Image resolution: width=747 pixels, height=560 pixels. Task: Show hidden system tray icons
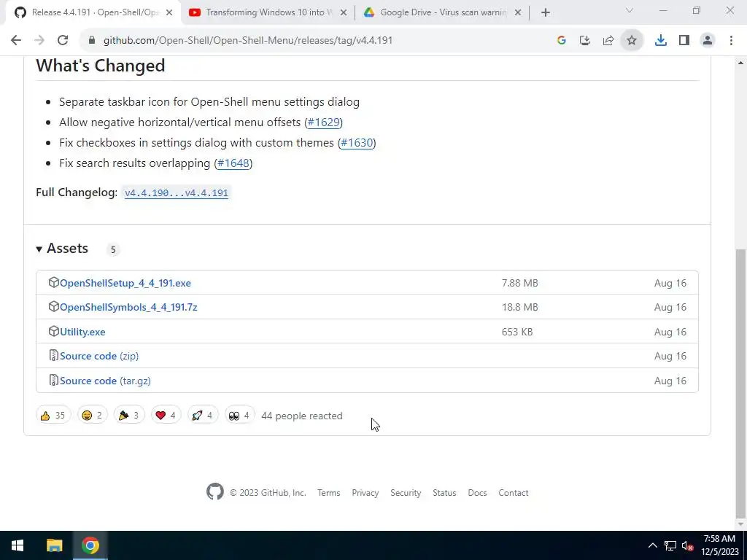[x=653, y=545]
